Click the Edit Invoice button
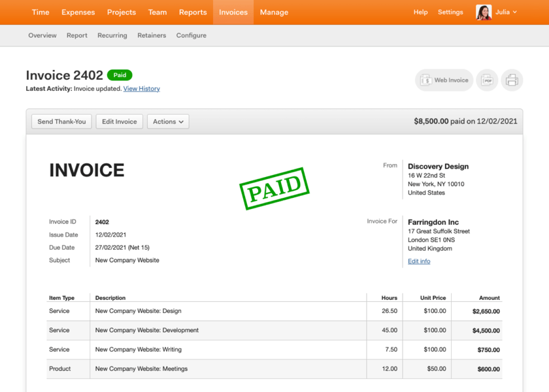 (x=120, y=122)
